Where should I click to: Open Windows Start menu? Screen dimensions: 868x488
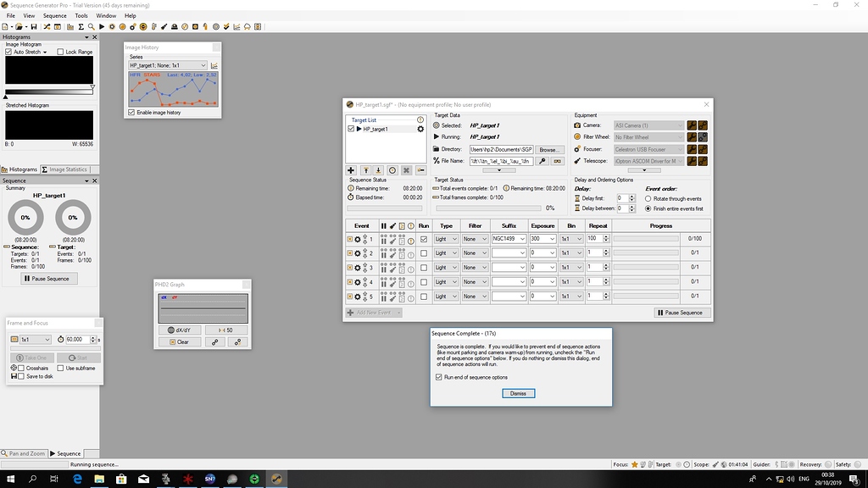[x=10, y=480]
